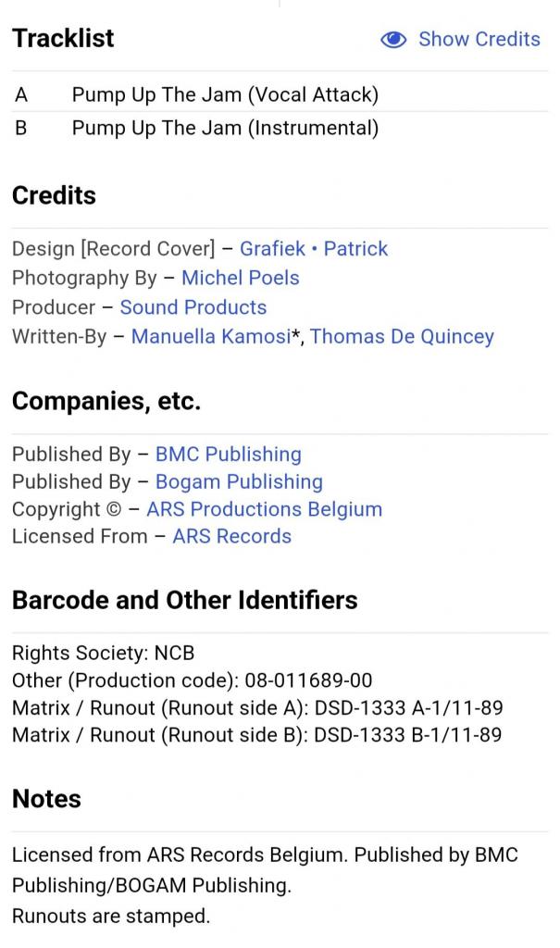Open ARS Productions Belgium copyright link
Screen dimensions: 560x948
coord(264,509)
